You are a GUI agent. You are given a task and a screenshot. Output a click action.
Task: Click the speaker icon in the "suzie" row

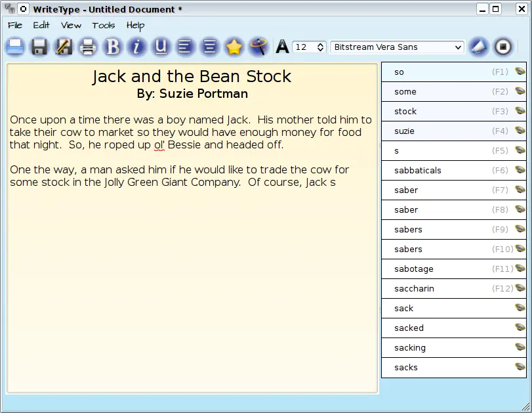(520, 131)
